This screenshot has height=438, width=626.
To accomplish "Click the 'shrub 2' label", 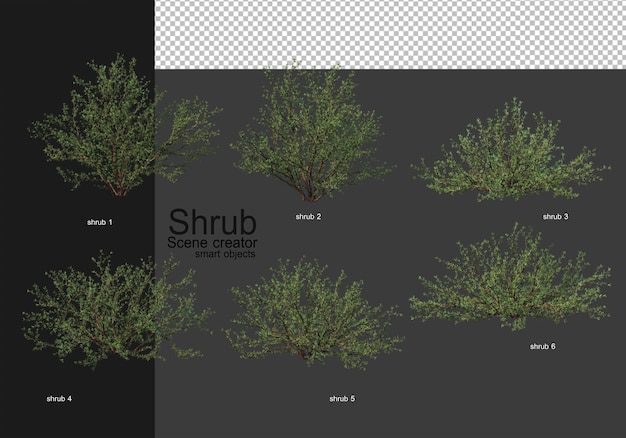I will click(x=308, y=216).
